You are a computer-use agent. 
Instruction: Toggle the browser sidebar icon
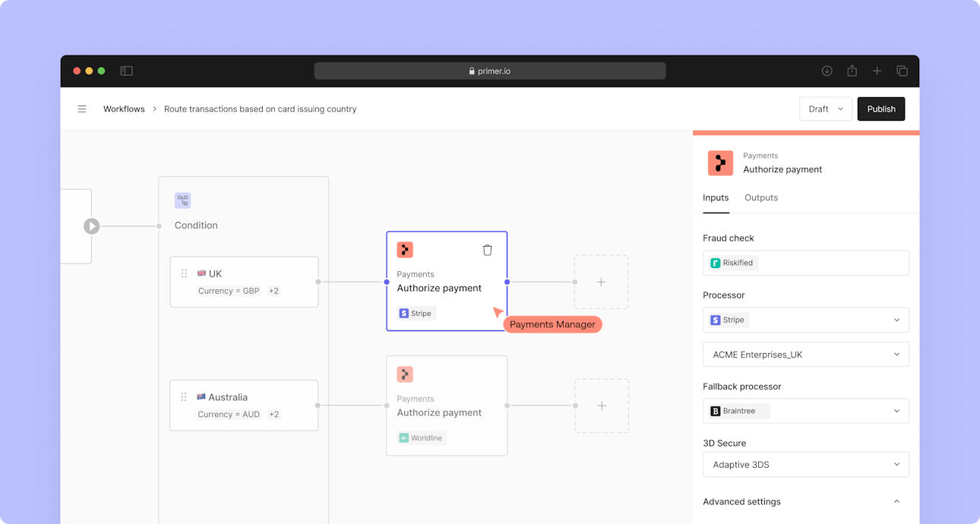pos(127,71)
